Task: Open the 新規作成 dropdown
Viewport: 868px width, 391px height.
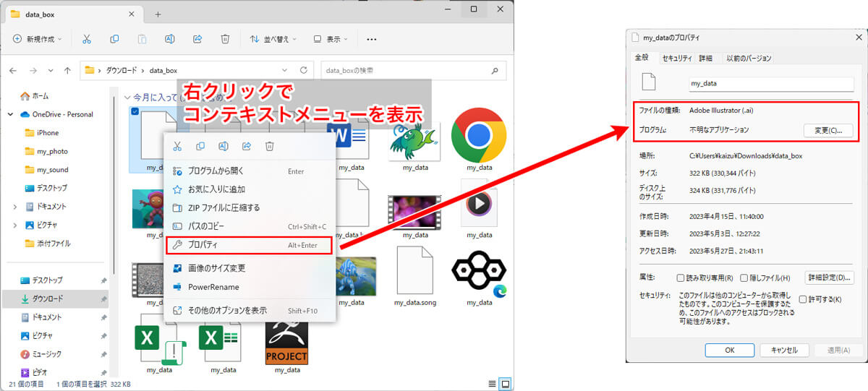Action: click(38, 39)
